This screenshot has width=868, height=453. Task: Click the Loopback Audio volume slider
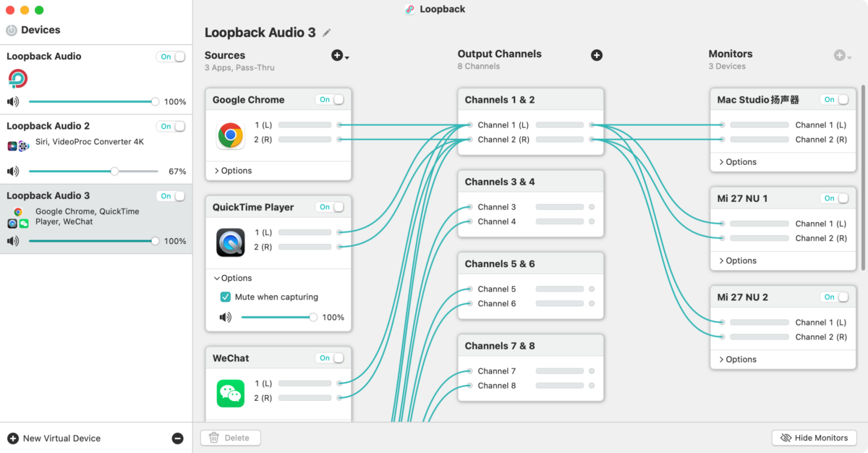click(93, 102)
